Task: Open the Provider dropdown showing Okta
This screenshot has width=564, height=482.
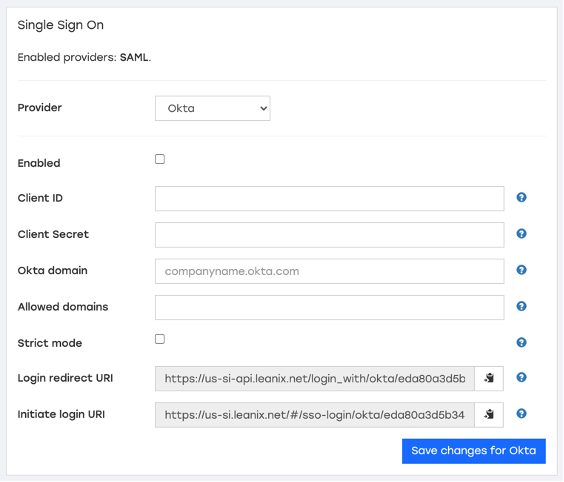Action: click(x=213, y=108)
